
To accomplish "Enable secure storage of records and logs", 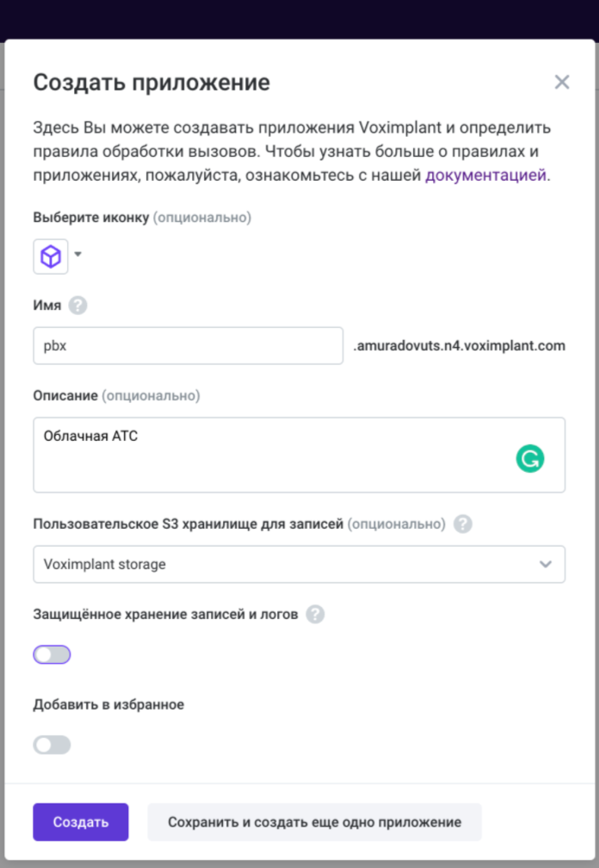I will point(52,654).
